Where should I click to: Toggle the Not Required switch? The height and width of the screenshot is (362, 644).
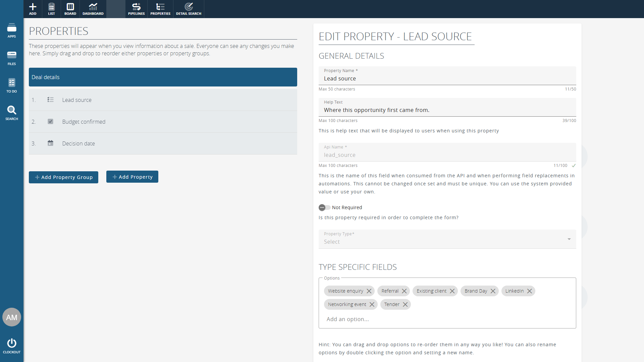point(324,207)
